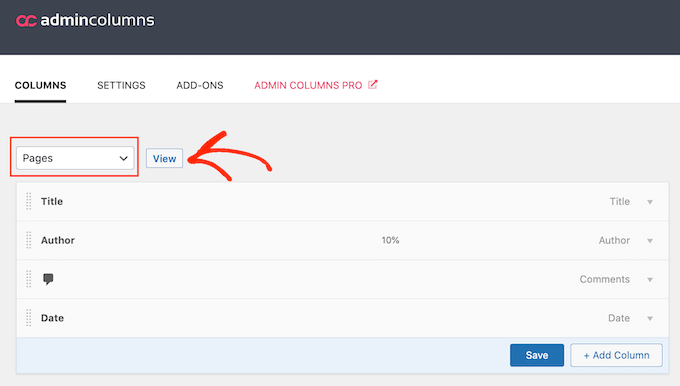The width and height of the screenshot is (680, 386).
Task: Expand the Comments column settings arrow
Action: pos(650,280)
